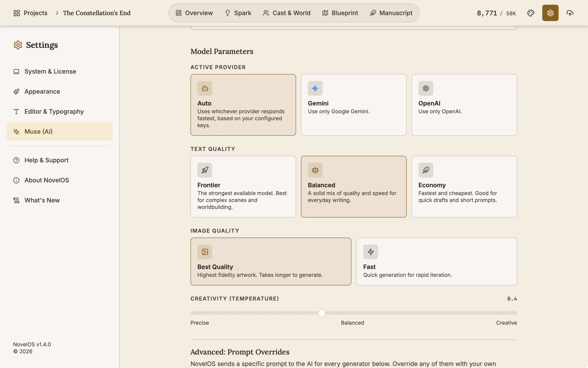Click The Constellation's End breadcrumb
Viewport: 588px width, 368px height.
[x=97, y=13]
